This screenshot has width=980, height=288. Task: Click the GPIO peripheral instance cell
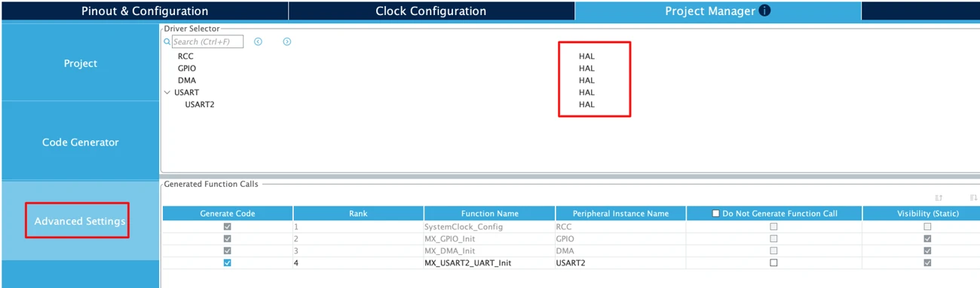tap(621, 238)
